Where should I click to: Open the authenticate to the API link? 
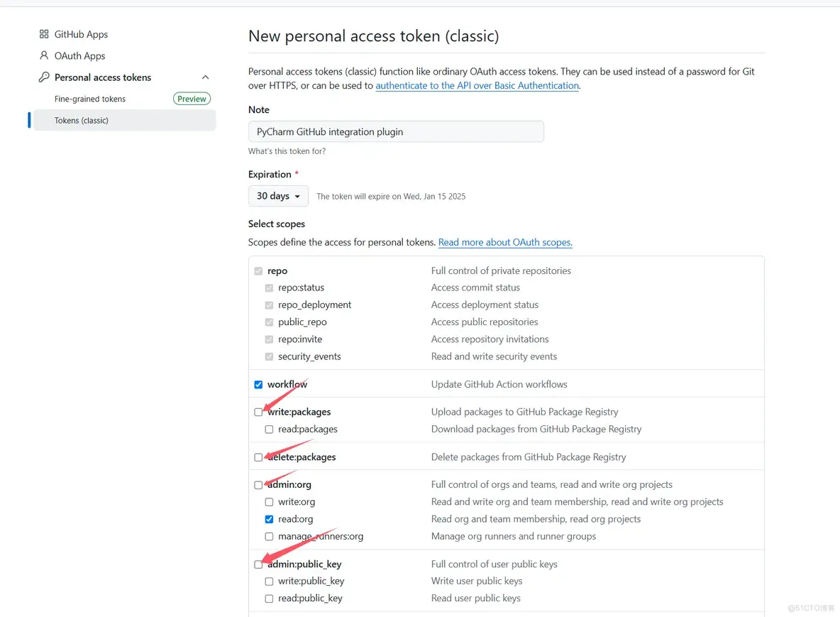(x=477, y=86)
